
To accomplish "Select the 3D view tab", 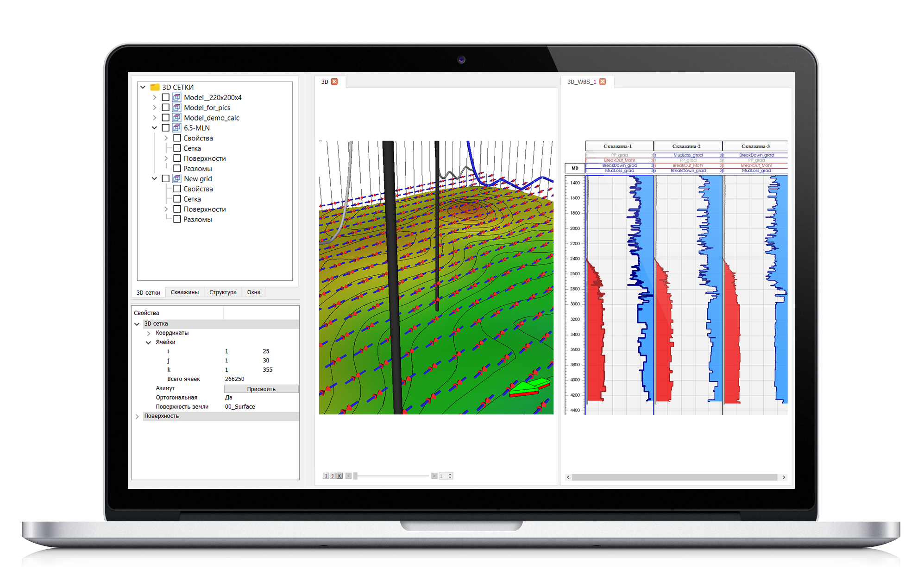I will (330, 82).
